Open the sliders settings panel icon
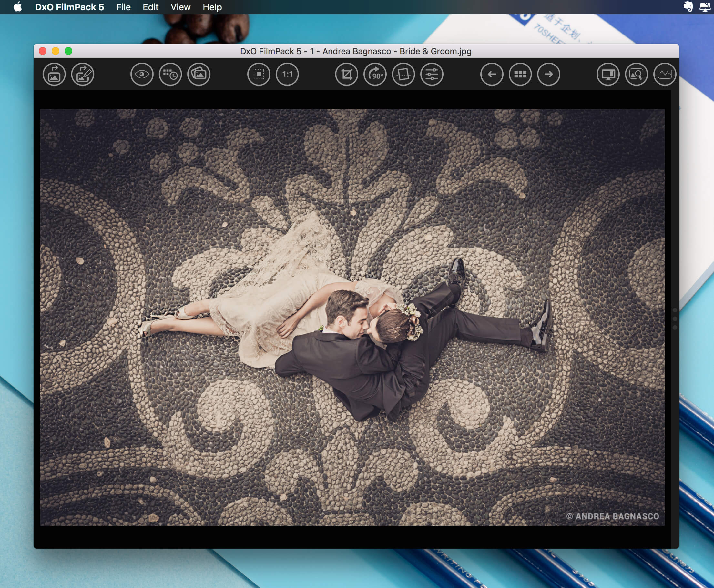Screen dimensions: 714x588 point(432,74)
